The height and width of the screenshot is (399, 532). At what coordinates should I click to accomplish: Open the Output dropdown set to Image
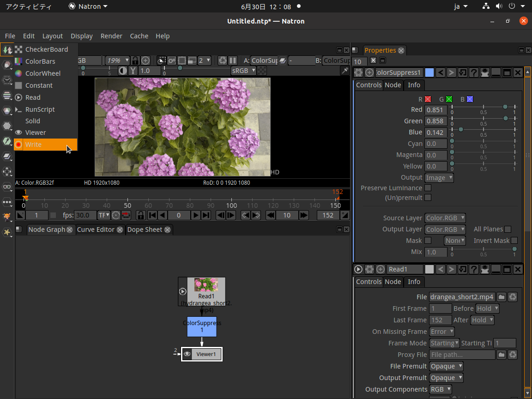click(x=438, y=178)
